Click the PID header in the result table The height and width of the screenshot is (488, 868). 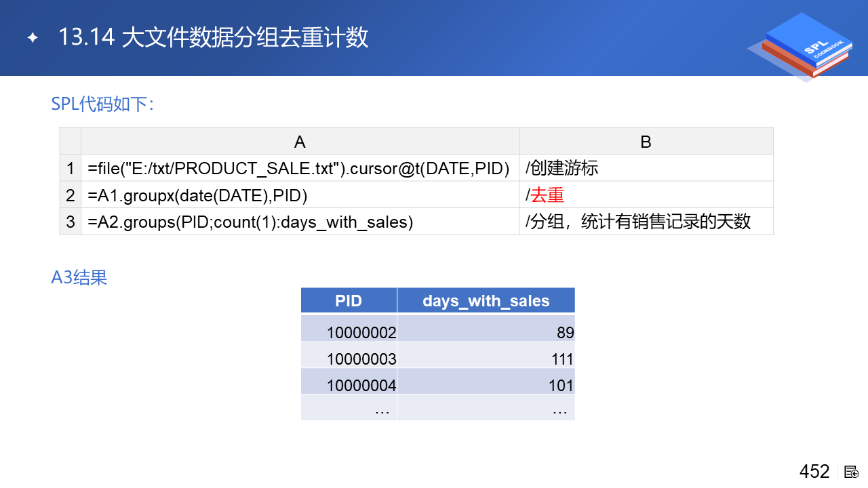pos(349,301)
